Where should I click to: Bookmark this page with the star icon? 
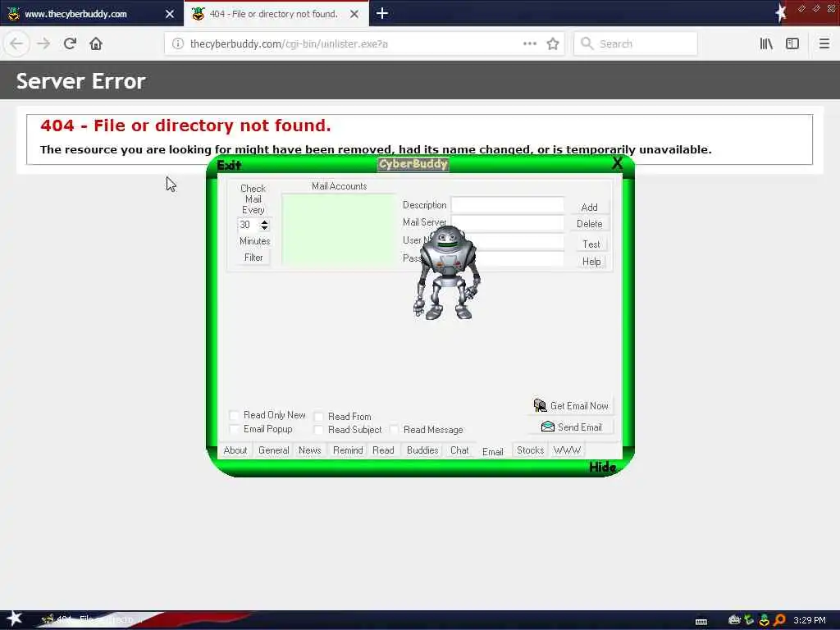point(553,43)
